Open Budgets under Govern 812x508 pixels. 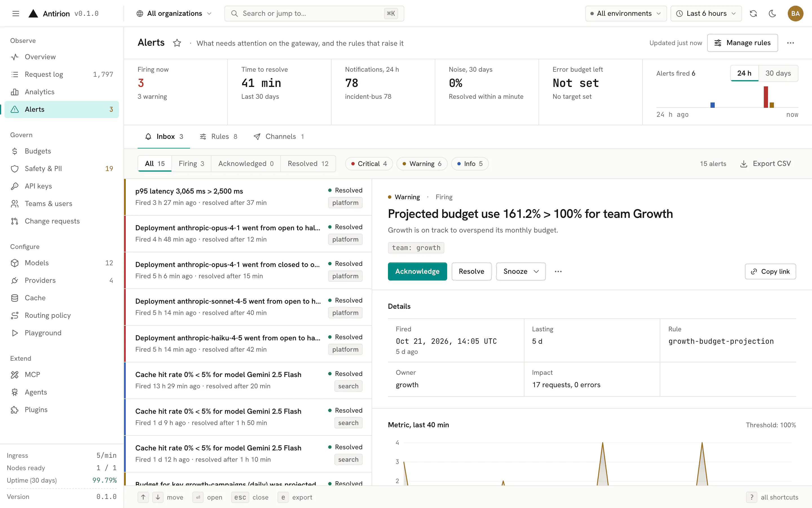point(62,151)
